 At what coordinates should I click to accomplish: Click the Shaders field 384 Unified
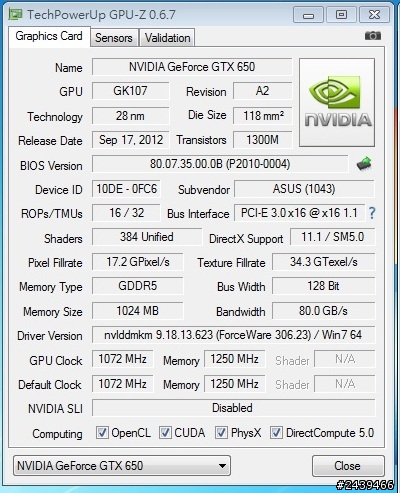pyautogui.click(x=147, y=237)
